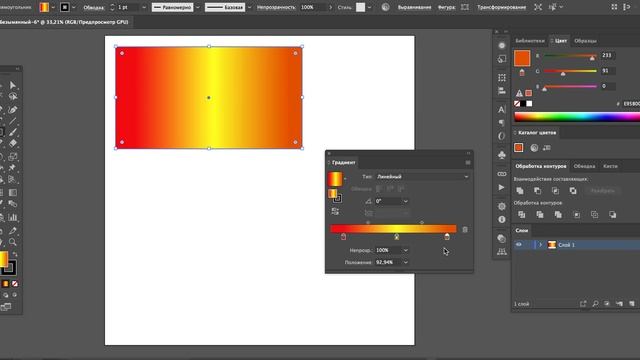The width and height of the screenshot is (640, 360).
Task: Expand Слой 1 with its arrow
Action: pyautogui.click(x=540, y=245)
